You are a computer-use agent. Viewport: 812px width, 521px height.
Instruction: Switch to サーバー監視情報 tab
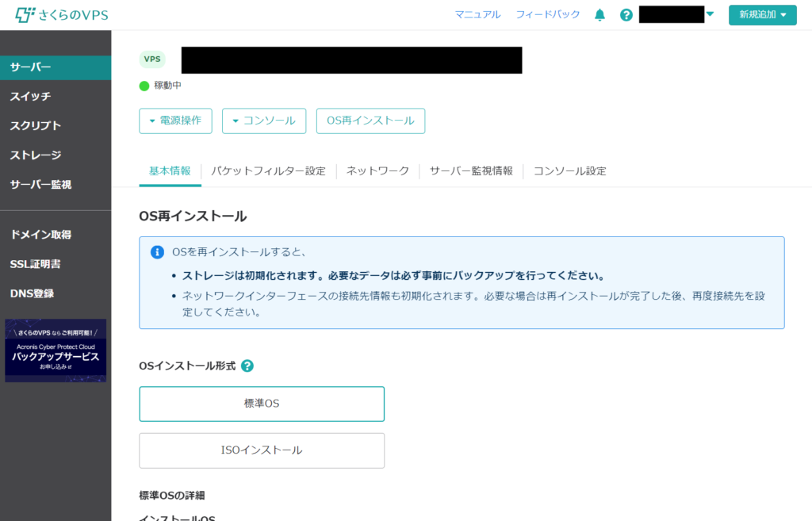click(471, 171)
